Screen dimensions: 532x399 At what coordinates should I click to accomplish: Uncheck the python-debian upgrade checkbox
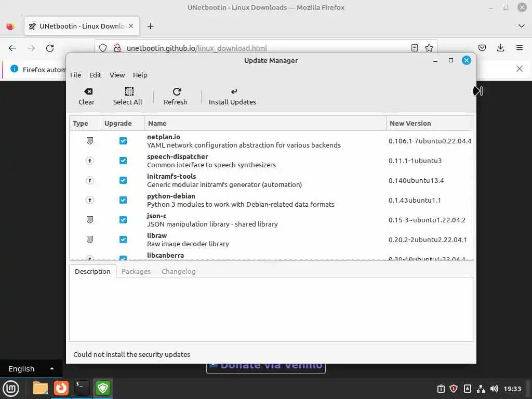point(123,200)
